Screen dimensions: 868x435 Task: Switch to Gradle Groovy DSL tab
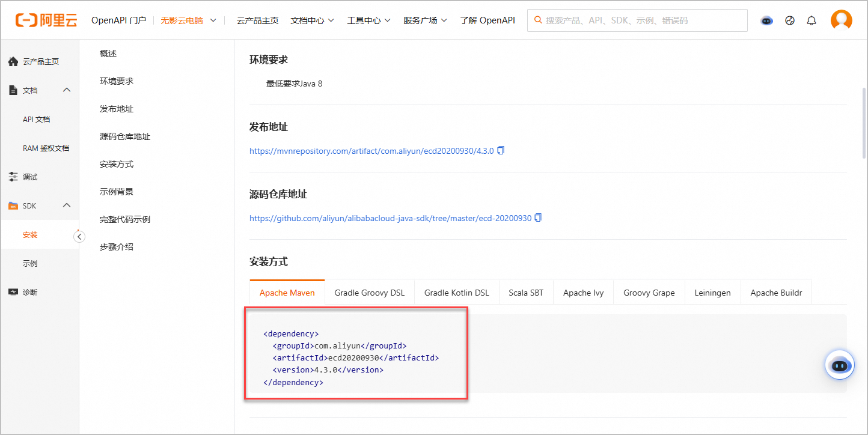pyautogui.click(x=370, y=293)
